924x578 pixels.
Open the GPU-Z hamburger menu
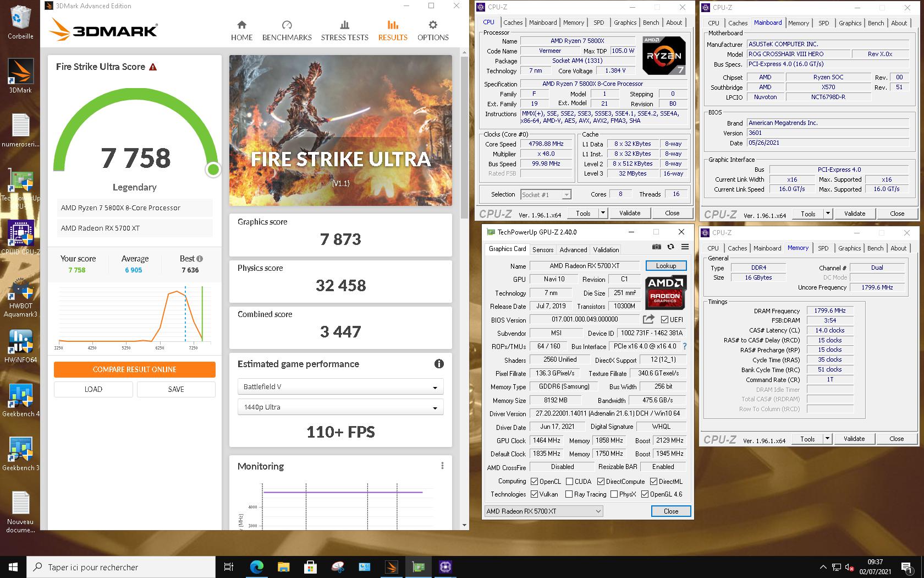coord(685,247)
